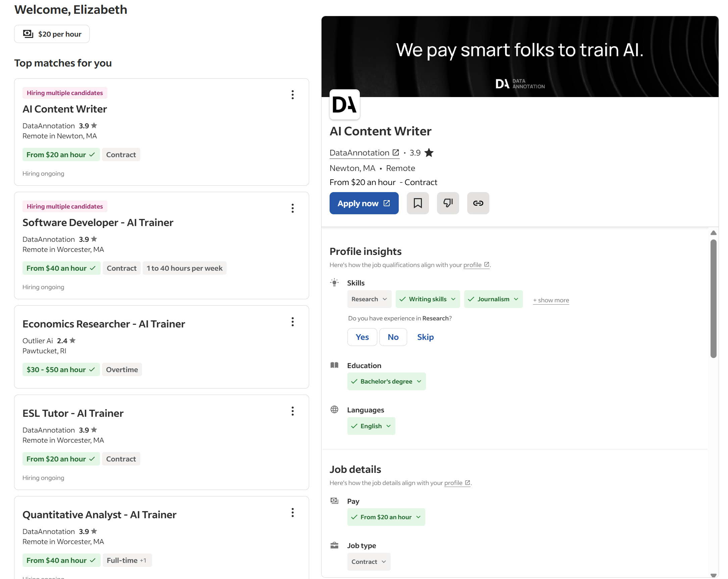The width and height of the screenshot is (728, 579).
Task: Expand the Contract job type dropdown
Action: click(369, 562)
